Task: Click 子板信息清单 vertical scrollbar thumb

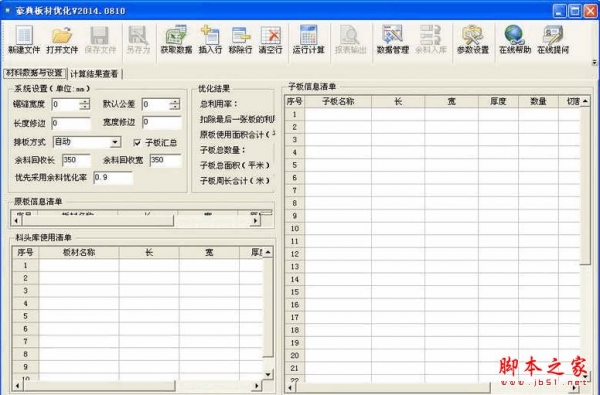Action: [585, 186]
